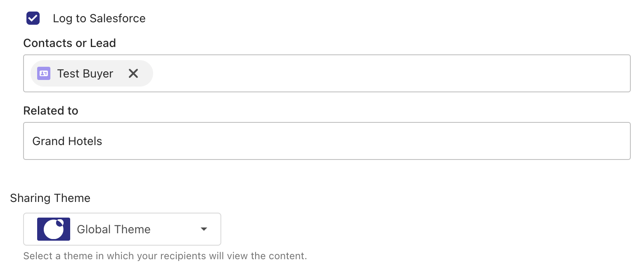
Task: Click the Log to Salesforce label text
Action: 99,19
